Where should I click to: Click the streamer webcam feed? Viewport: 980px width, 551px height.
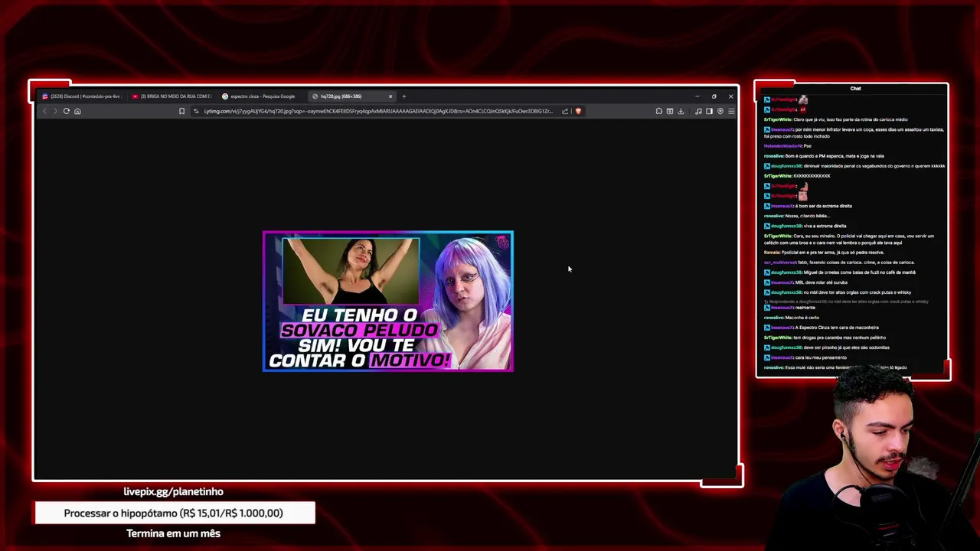[877, 459]
